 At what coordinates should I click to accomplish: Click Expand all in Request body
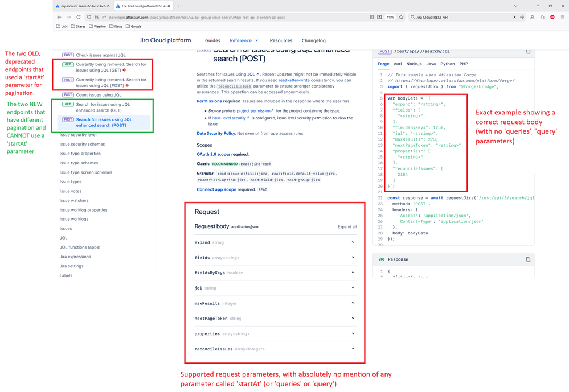pos(347,227)
